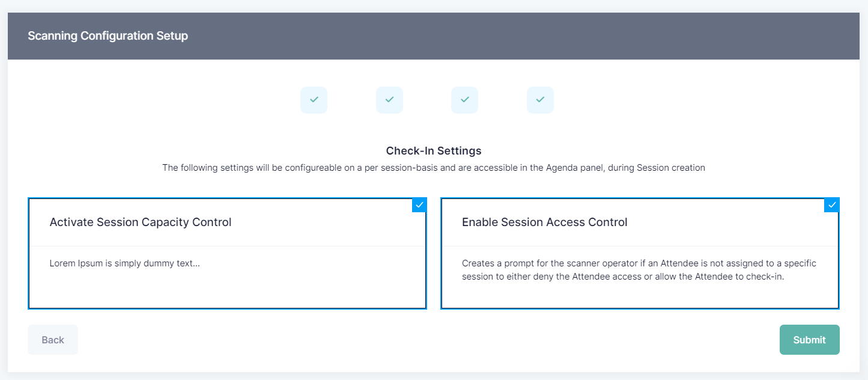Screen dimensions: 868x380
Task: Click the Lorem Ipsum dummy text description
Action: [124, 263]
